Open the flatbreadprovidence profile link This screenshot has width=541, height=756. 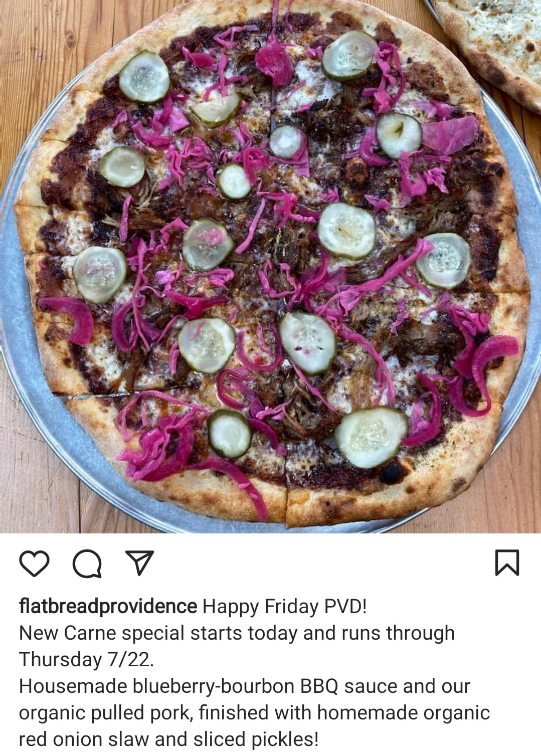click(x=108, y=607)
